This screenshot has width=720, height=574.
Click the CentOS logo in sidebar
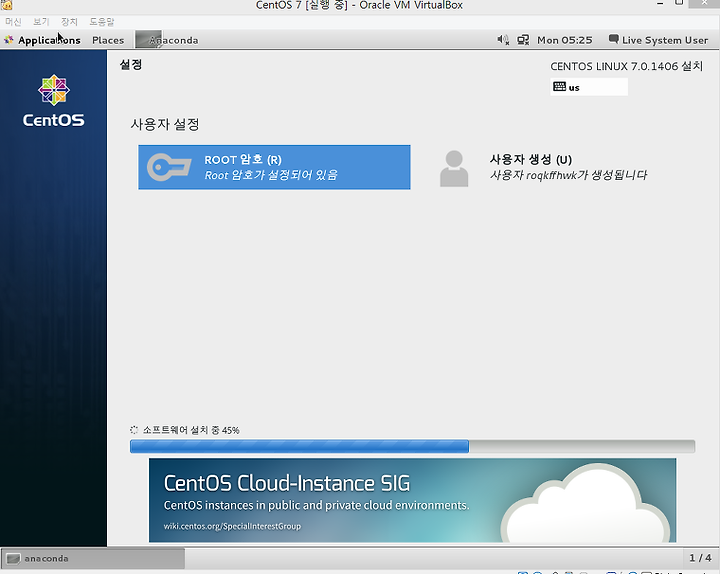(x=54, y=101)
